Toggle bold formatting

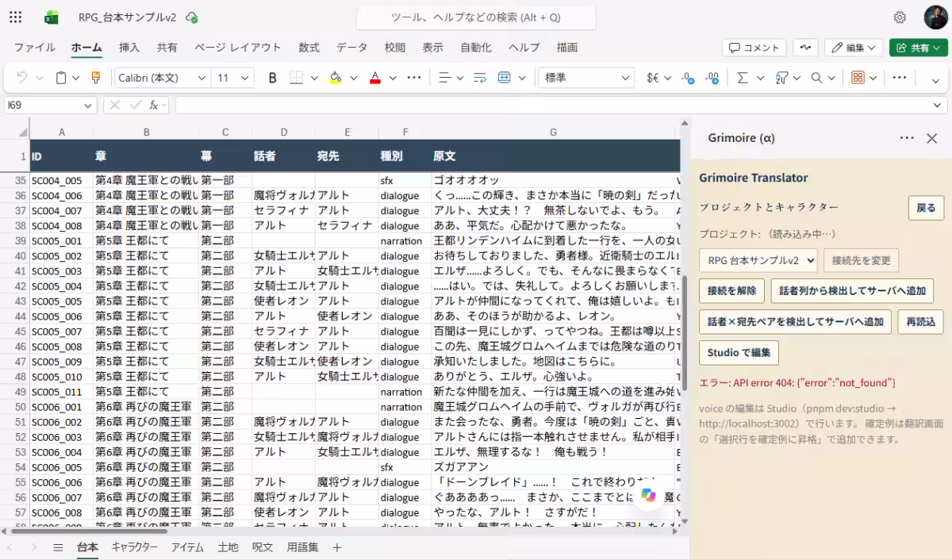[x=272, y=78]
